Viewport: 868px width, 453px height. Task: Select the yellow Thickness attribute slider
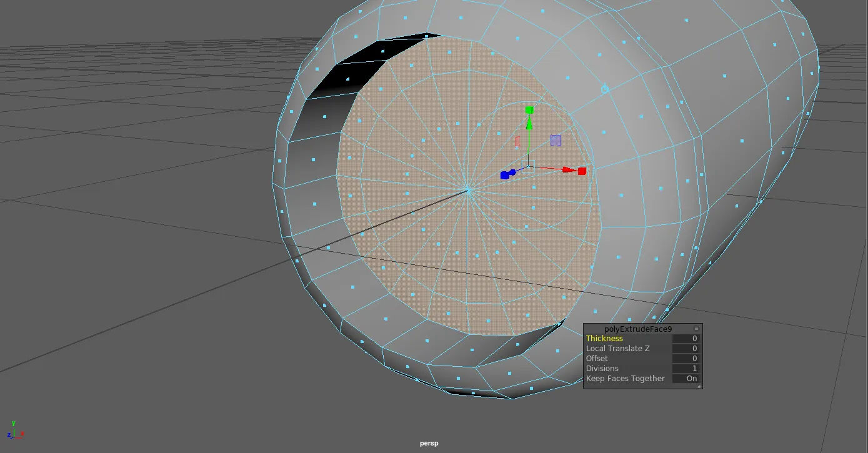click(x=605, y=338)
